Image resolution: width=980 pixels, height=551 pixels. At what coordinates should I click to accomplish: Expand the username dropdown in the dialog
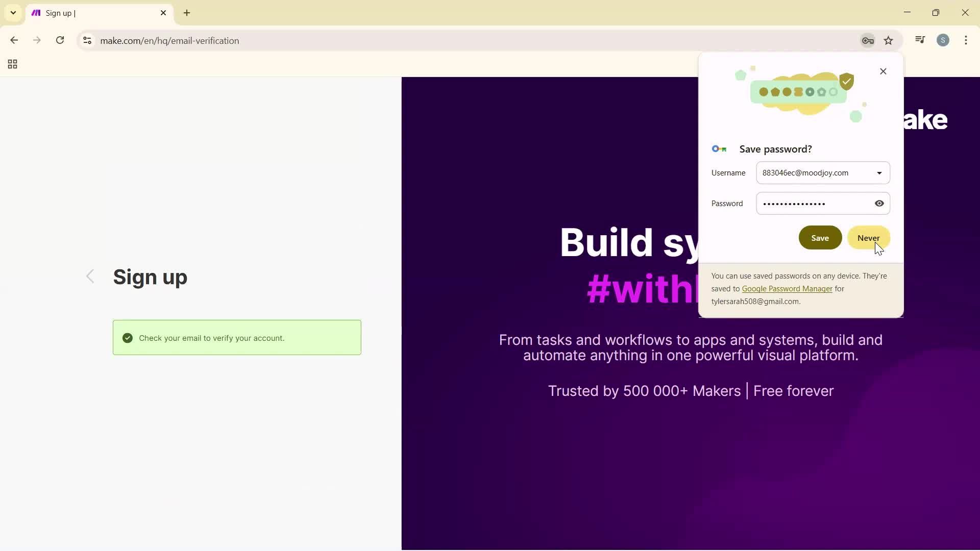coord(879,173)
